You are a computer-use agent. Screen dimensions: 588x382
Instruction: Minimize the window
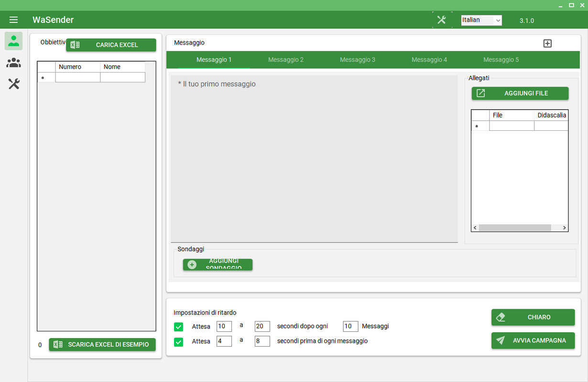point(561,5)
